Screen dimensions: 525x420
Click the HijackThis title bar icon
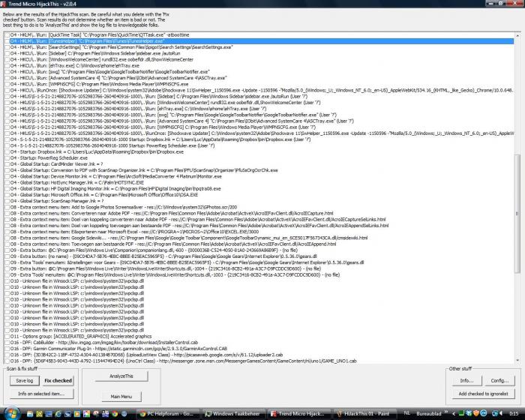pos(3,4)
